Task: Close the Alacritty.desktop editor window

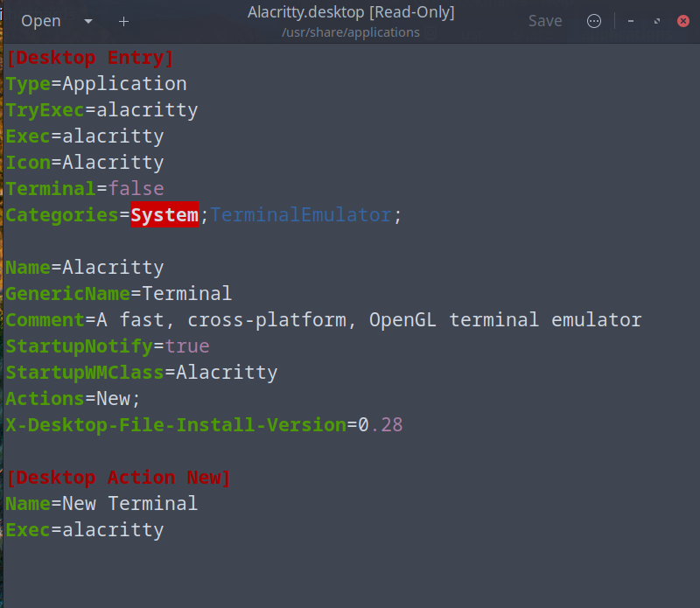Action: (683, 21)
